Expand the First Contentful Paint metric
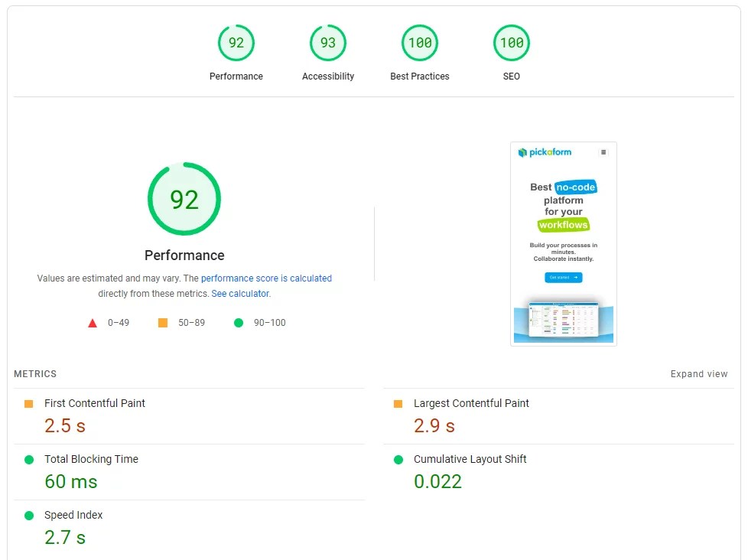748x560 pixels. tap(95, 403)
